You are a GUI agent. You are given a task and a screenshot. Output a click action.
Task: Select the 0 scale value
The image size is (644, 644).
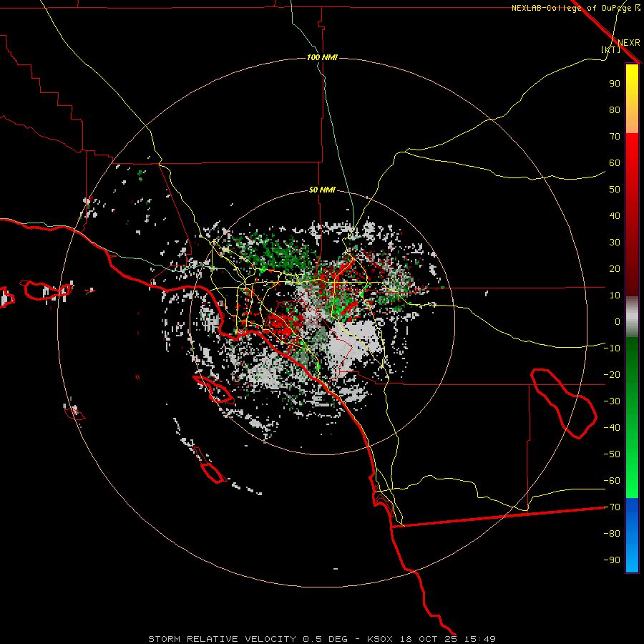click(618, 322)
